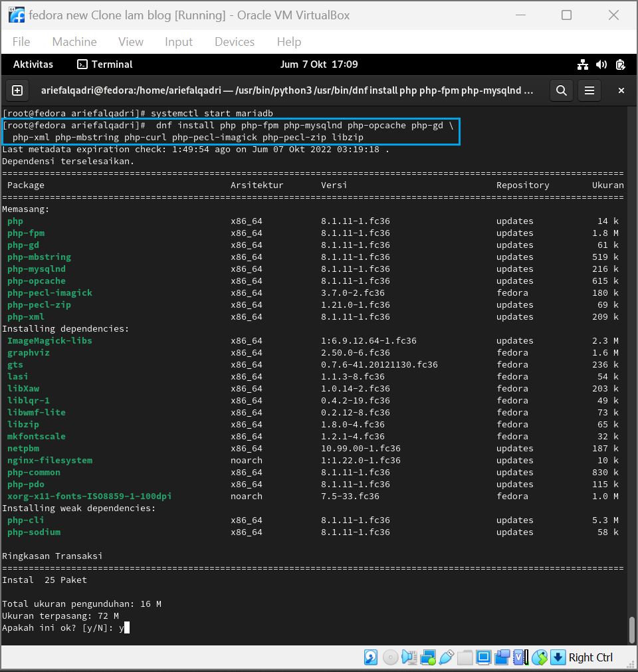Open the terminal hamburger menu
Image resolution: width=638 pixels, height=672 pixels.
tap(589, 90)
